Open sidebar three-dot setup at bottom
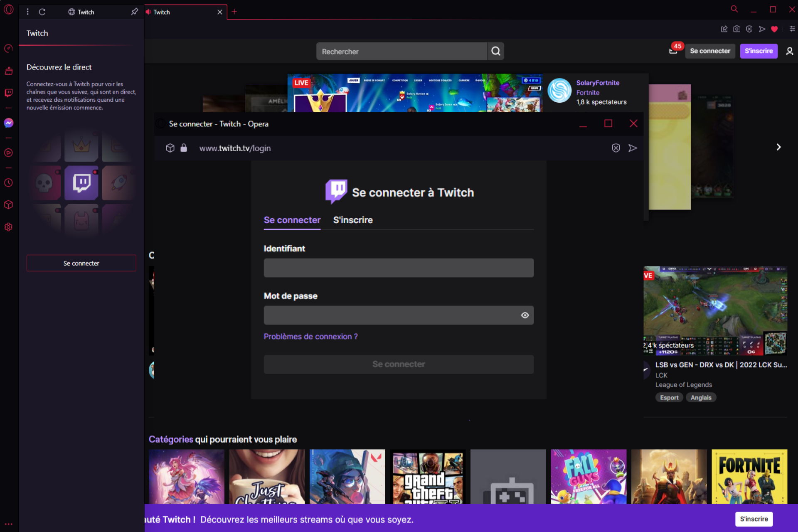Image resolution: width=798 pixels, height=532 pixels. tap(9, 524)
